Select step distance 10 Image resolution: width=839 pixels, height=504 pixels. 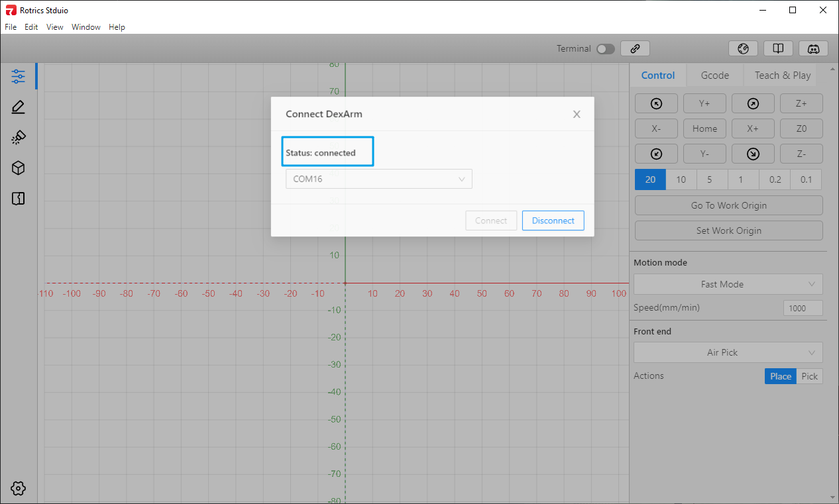tap(681, 179)
